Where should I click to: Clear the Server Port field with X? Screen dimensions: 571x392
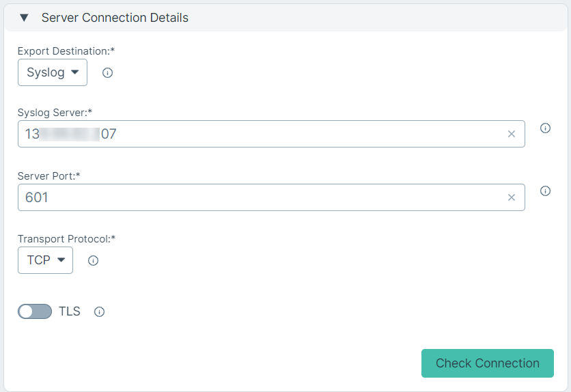click(x=512, y=197)
